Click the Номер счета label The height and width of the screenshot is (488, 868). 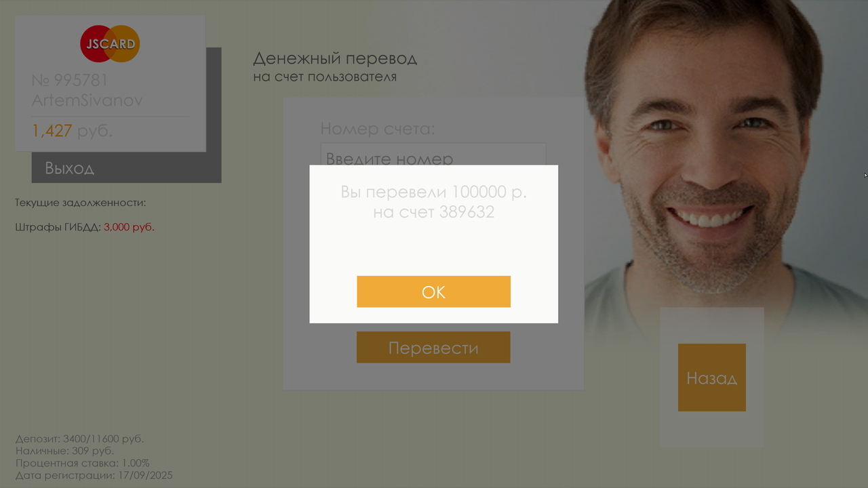pyautogui.click(x=378, y=129)
